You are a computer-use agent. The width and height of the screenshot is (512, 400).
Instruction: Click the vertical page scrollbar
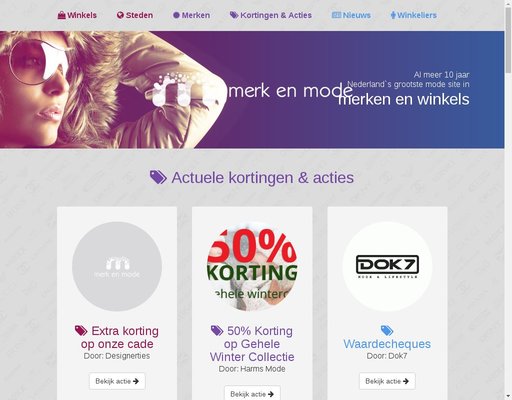coord(508,200)
